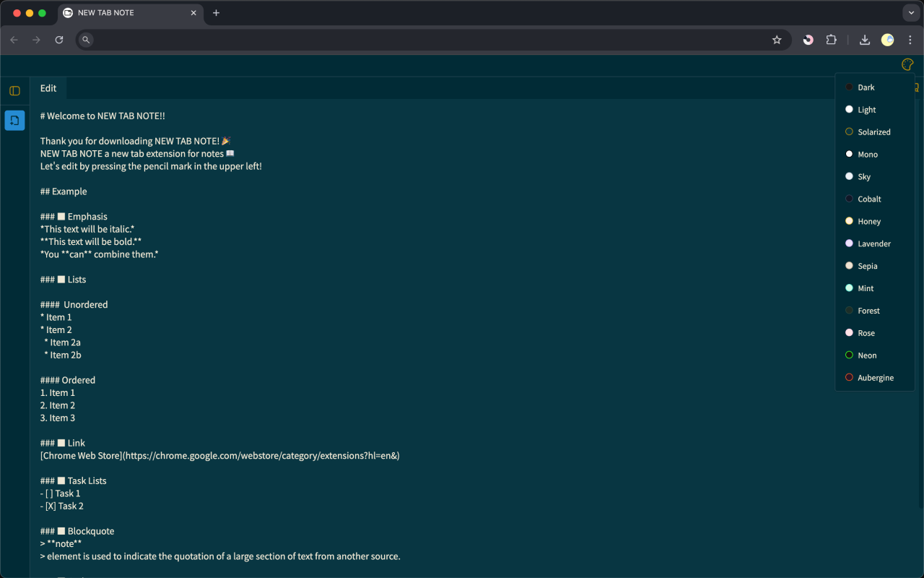Click the 'Thank you for downloading' line

click(136, 141)
